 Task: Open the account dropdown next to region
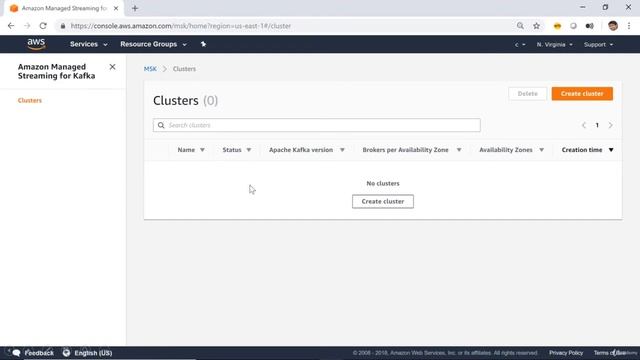coord(520,44)
